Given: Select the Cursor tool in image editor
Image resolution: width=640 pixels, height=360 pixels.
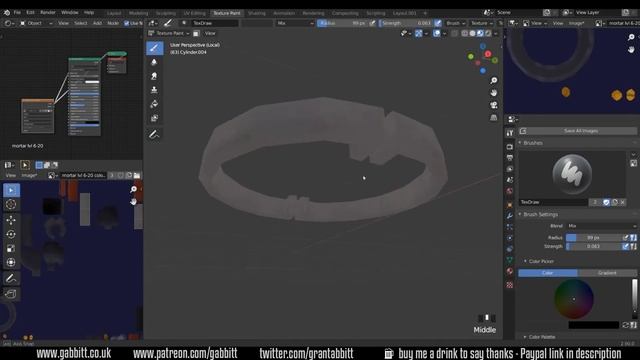Looking at the screenshot, I should point(11,204).
